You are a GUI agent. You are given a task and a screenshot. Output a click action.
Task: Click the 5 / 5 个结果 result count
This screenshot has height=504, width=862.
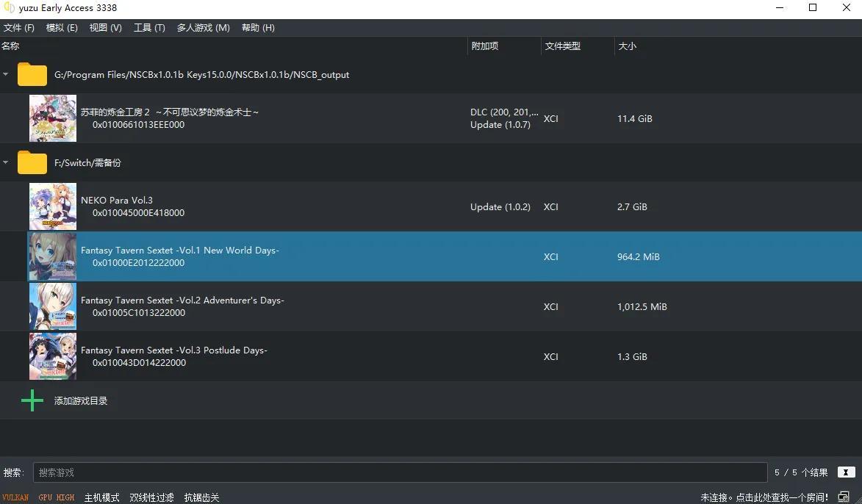point(801,472)
